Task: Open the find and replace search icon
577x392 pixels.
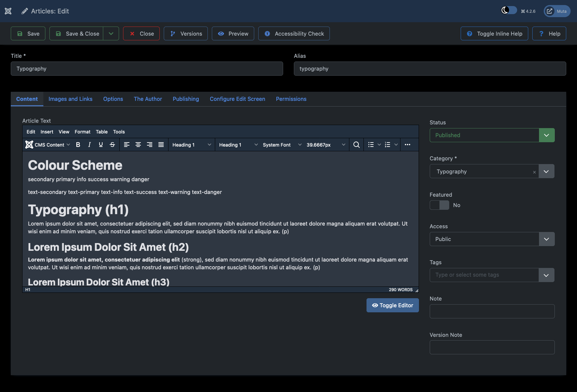Action: pyautogui.click(x=356, y=145)
